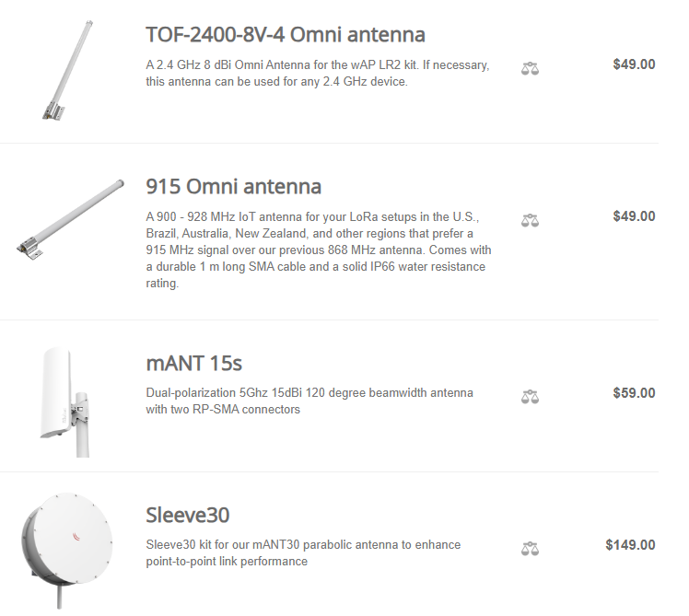Click the Sleeve30 parabolic dish image
Screen dimensions: 689x616
click(x=67, y=550)
